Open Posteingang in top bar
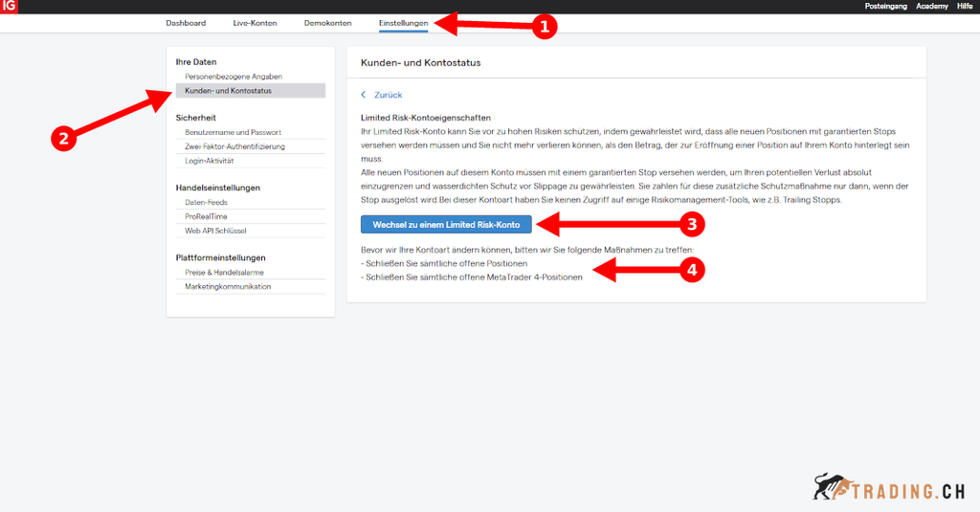 tap(885, 7)
